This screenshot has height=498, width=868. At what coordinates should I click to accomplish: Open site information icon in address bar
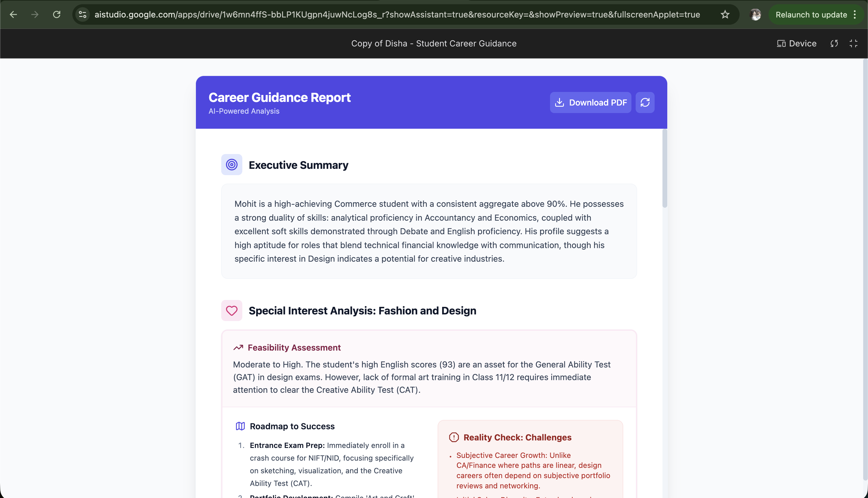(82, 15)
